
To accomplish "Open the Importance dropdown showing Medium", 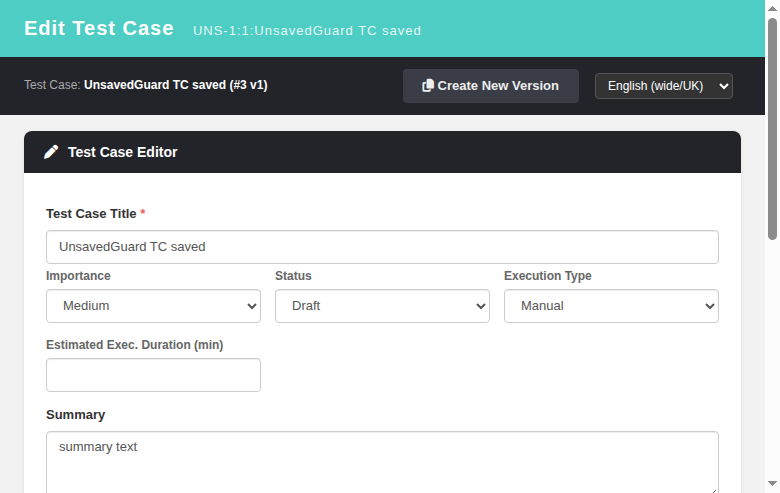I will pos(153,306).
